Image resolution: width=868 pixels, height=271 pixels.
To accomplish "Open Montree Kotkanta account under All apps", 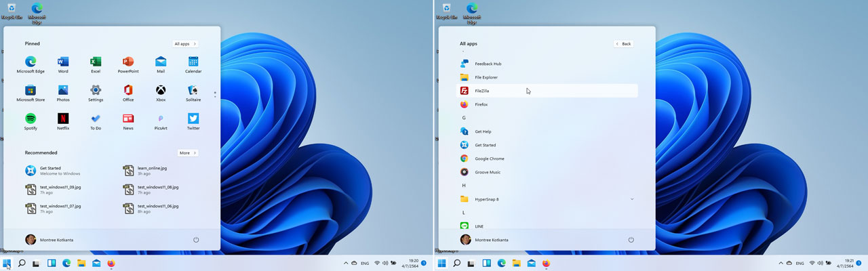I will pos(484,240).
